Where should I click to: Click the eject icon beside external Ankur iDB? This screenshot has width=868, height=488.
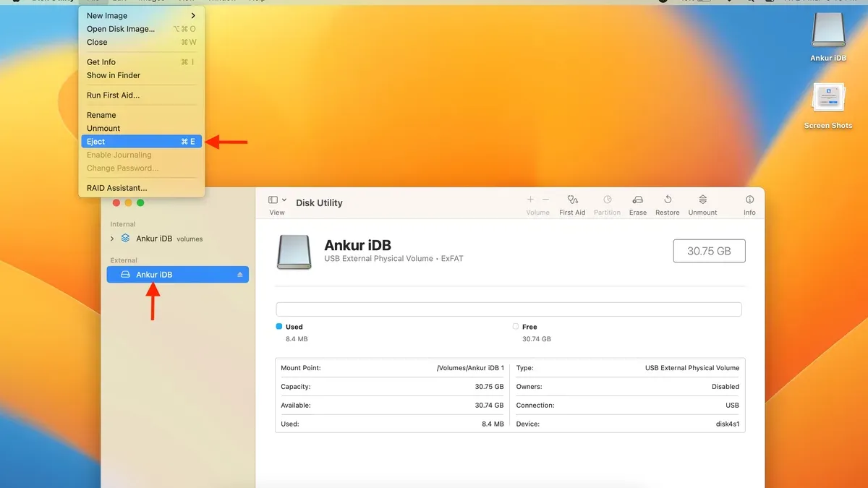pos(240,275)
